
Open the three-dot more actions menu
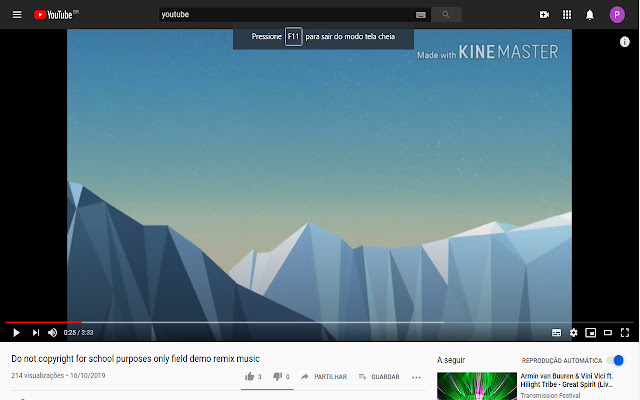coord(416,377)
